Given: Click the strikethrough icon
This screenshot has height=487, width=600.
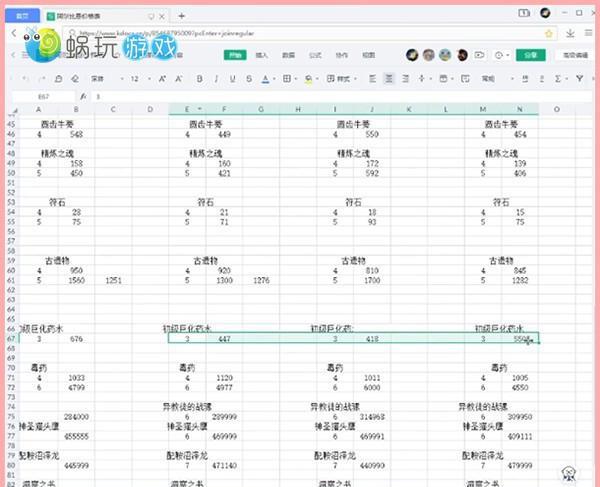Looking at the screenshot, I should [x=246, y=78].
